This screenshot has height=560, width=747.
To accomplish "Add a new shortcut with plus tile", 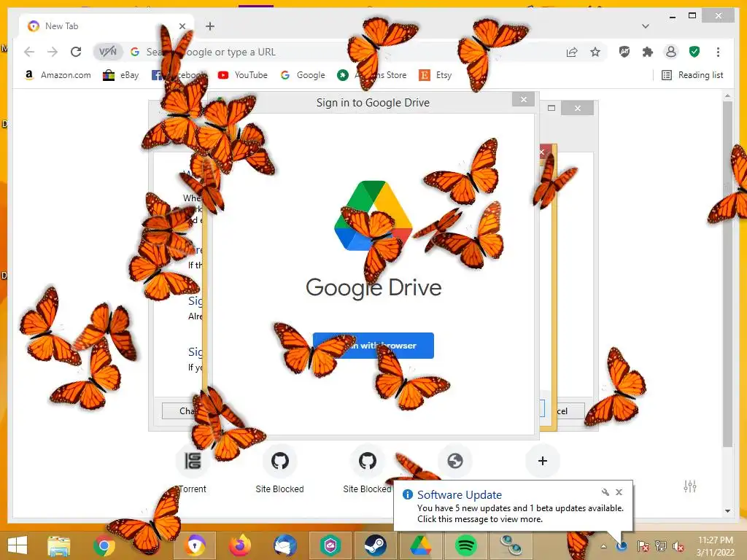I will tap(542, 461).
